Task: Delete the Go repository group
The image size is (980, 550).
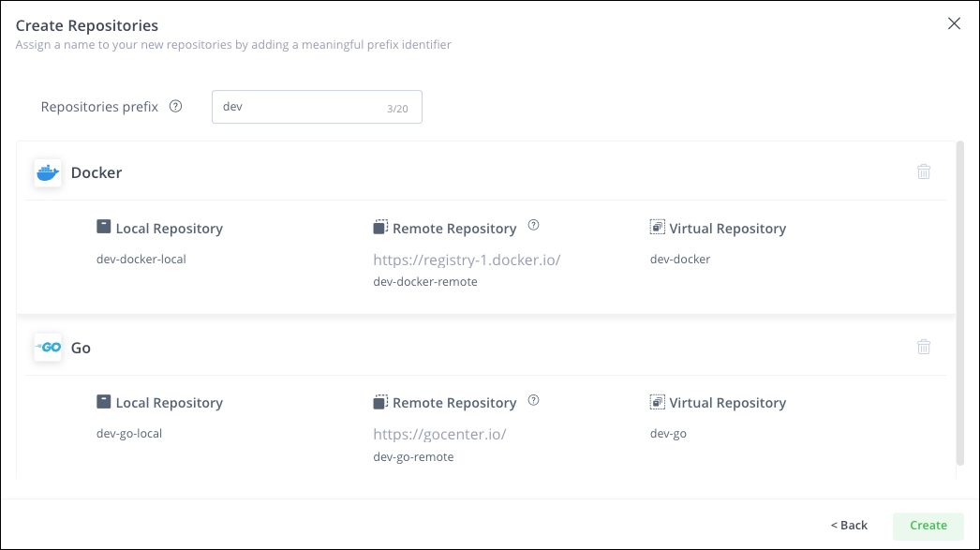Action: (924, 347)
